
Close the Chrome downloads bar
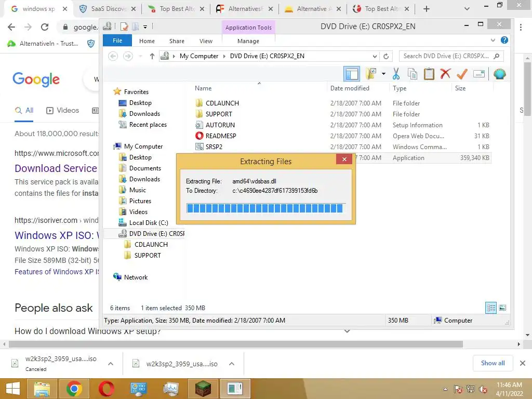tap(523, 363)
